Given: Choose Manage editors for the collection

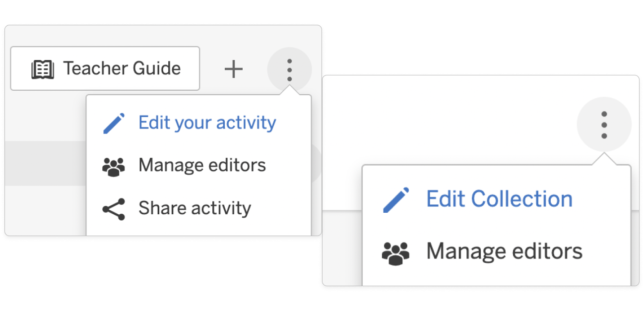Looking at the screenshot, I should pos(504,250).
